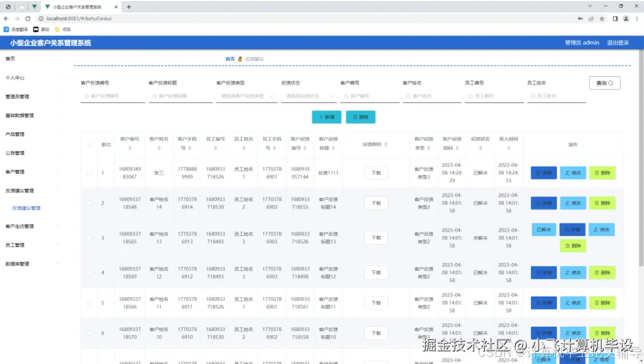Click the browser address bar URL

tap(79, 19)
